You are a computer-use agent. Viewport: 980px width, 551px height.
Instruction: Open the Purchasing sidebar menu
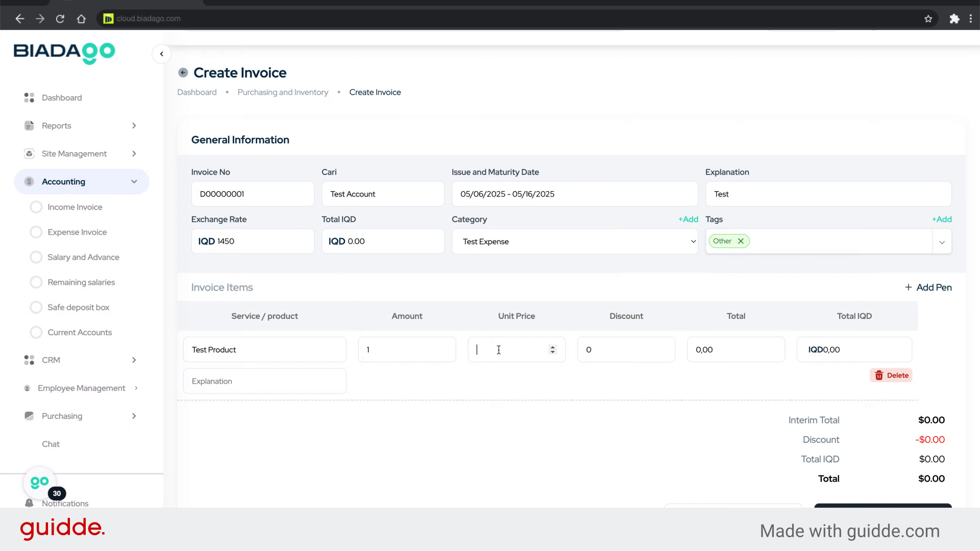62,416
